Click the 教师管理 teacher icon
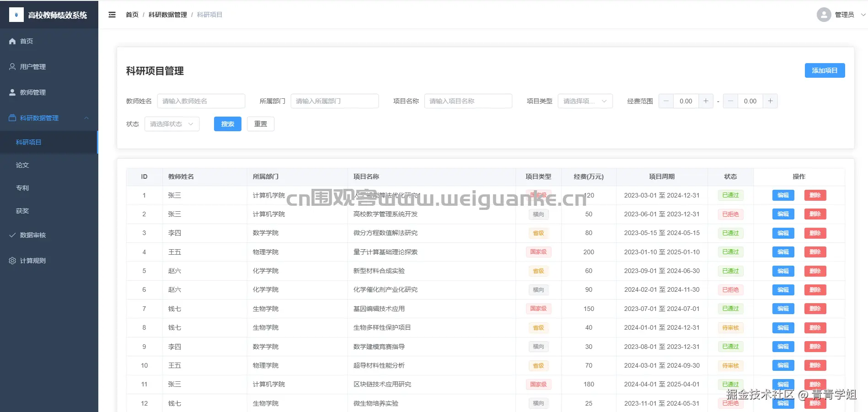The image size is (868, 412). click(x=12, y=92)
